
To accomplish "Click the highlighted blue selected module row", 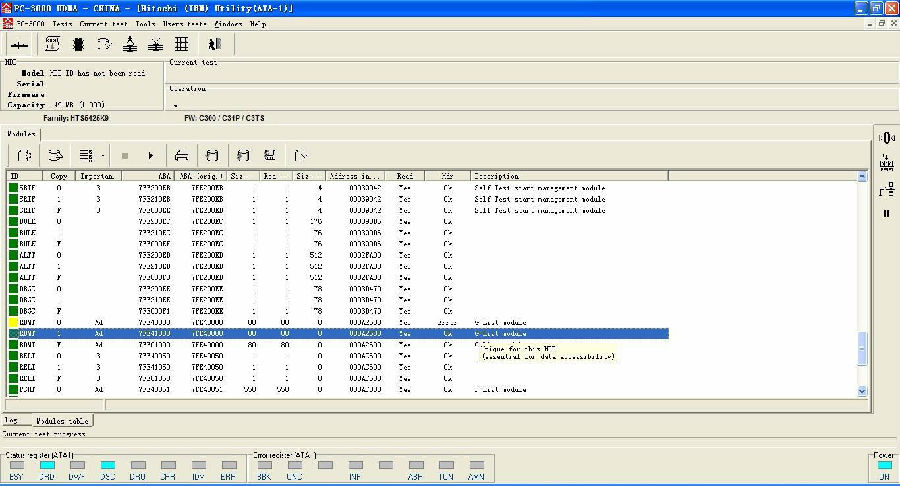I will pyautogui.click(x=338, y=333).
